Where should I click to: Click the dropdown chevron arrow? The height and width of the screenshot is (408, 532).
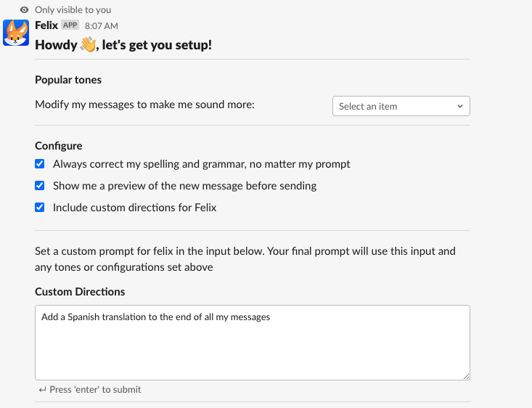point(459,106)
